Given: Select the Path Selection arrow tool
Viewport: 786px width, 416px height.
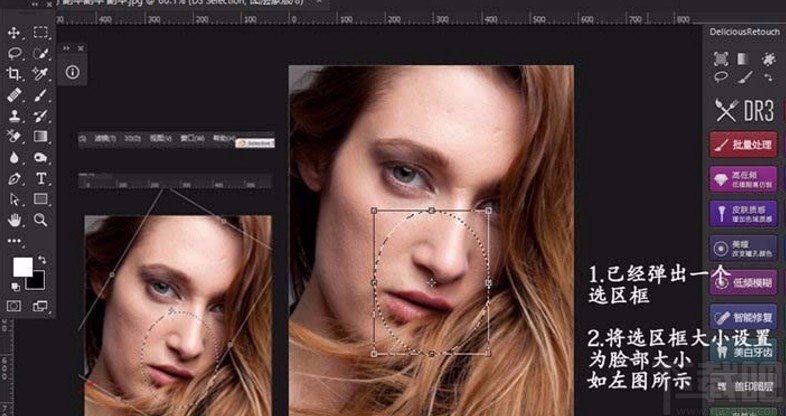Looking at the screenshot, I should (14, 199).
